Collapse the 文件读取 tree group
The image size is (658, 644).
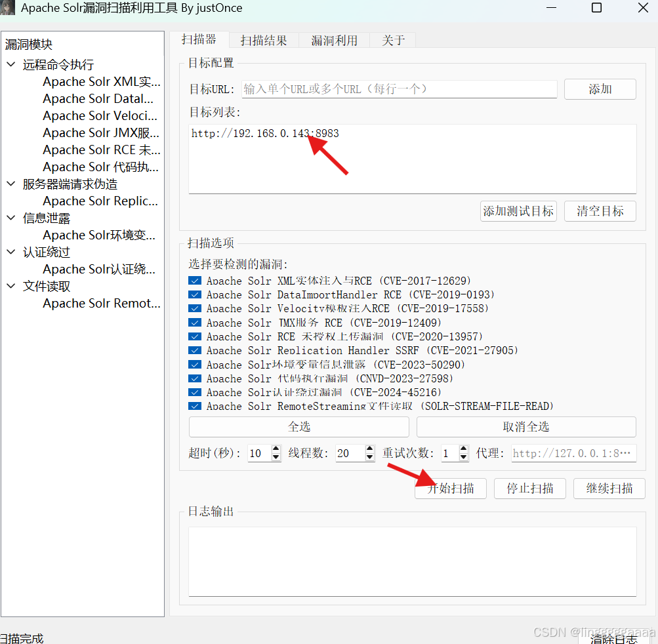click(x=11, y=286)
